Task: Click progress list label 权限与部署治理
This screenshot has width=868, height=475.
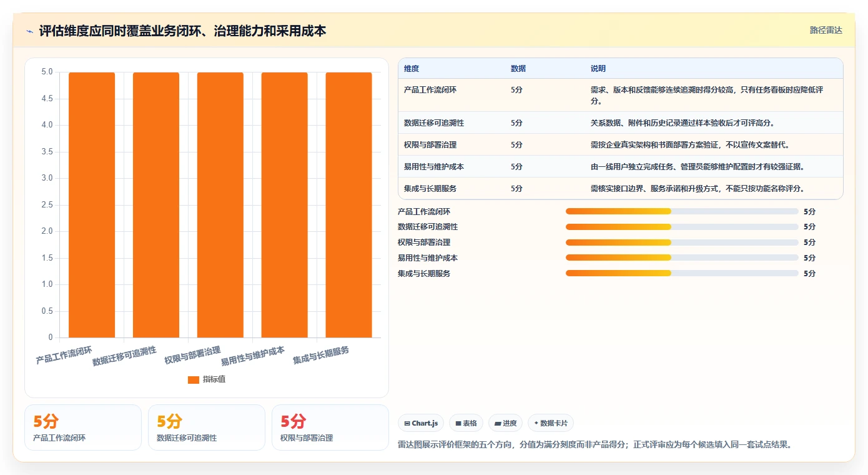Action: (x=424, y=242)
